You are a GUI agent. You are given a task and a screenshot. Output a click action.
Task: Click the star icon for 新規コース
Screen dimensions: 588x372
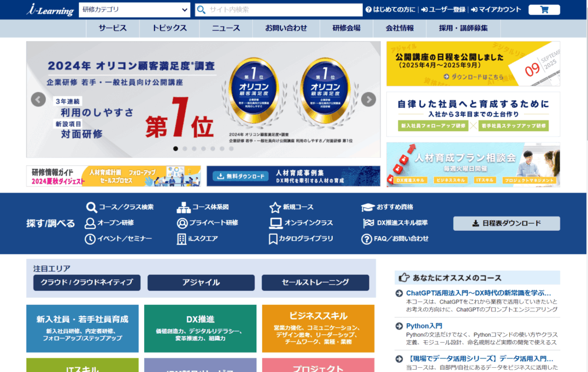274,207
